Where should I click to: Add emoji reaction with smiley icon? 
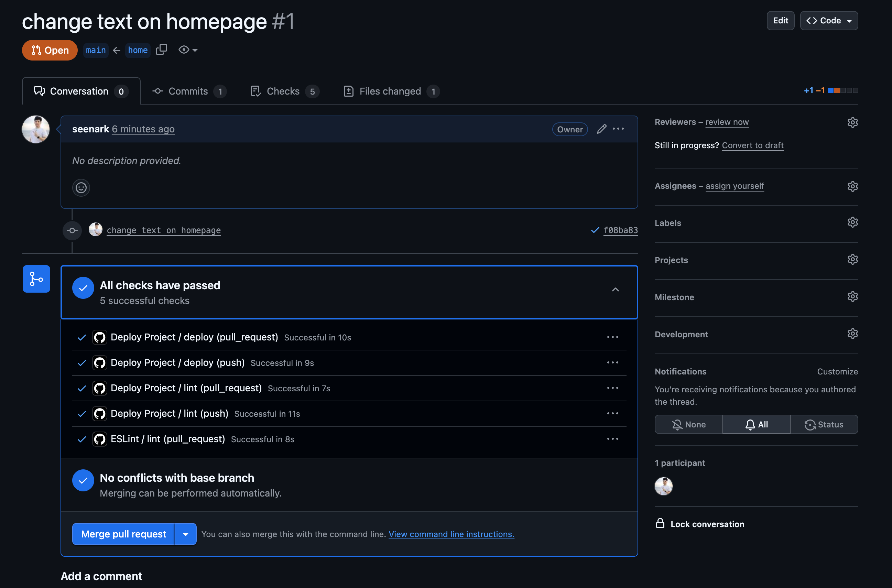point(81,187)
